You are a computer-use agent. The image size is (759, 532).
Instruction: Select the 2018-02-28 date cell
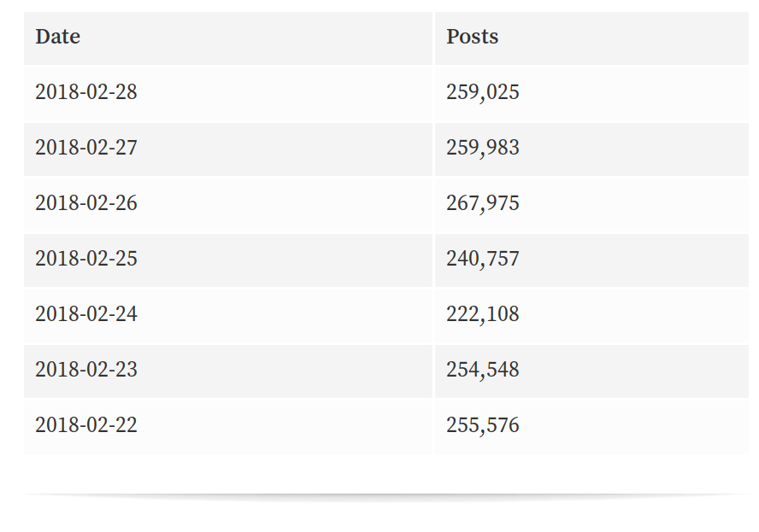point(86,92)
